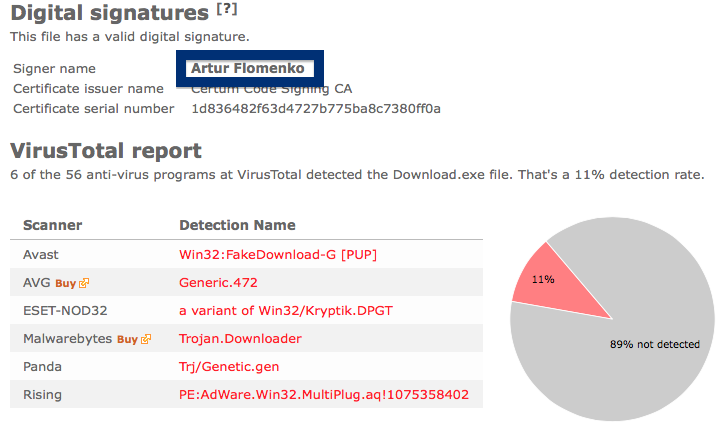The height and width of the screenshot is (435, 722).
Task: Click the ESET-NOD32 scanner row label
Action: click(x=65, y=311)
